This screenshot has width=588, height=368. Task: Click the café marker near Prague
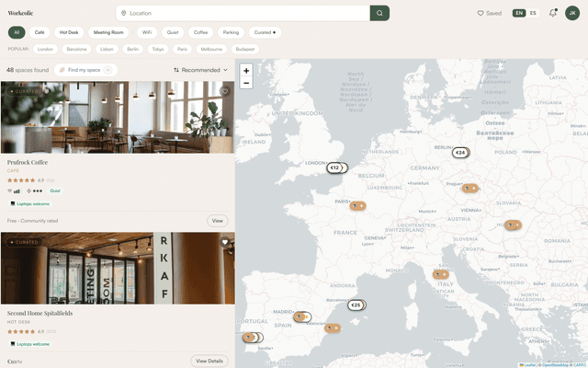click(469, 188)
